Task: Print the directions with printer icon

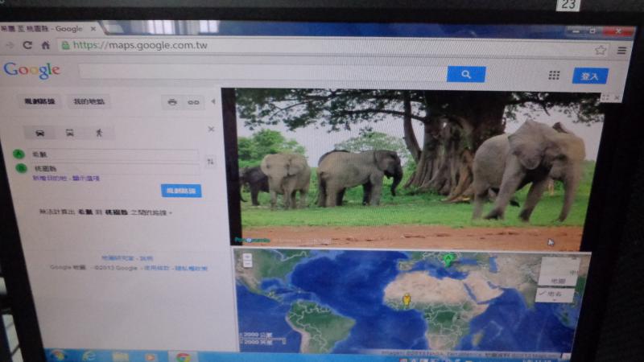Action: pos(172,102)
